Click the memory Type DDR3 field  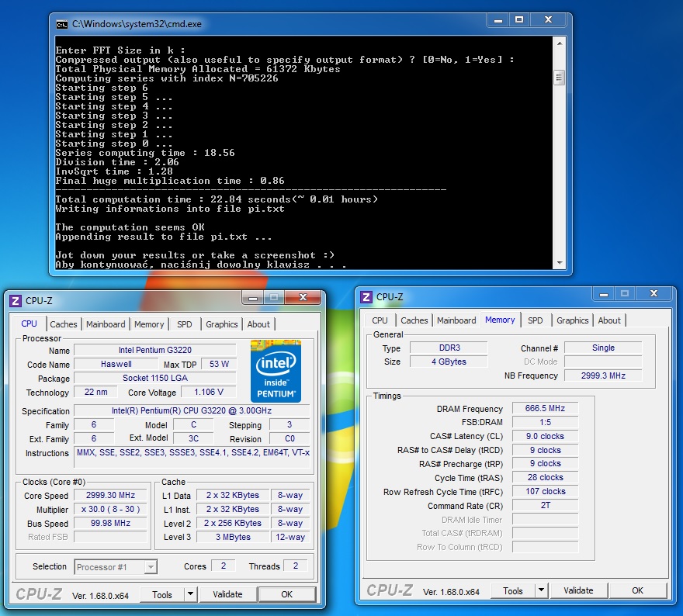pyautogui.click(x=449, y=348)
